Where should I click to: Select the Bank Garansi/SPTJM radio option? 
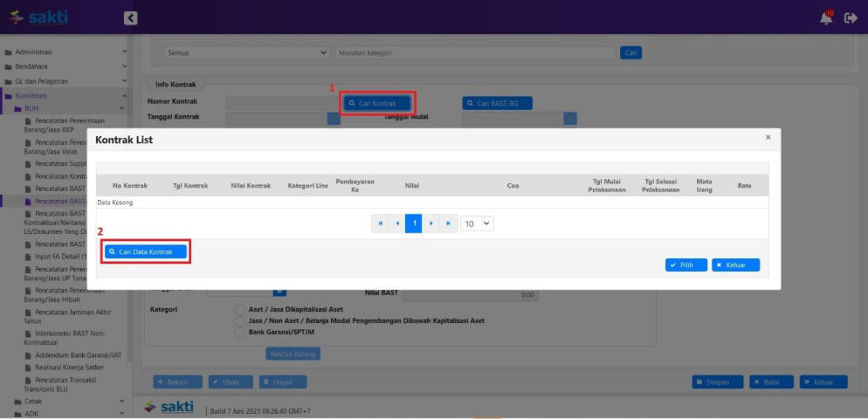[240, 333]
